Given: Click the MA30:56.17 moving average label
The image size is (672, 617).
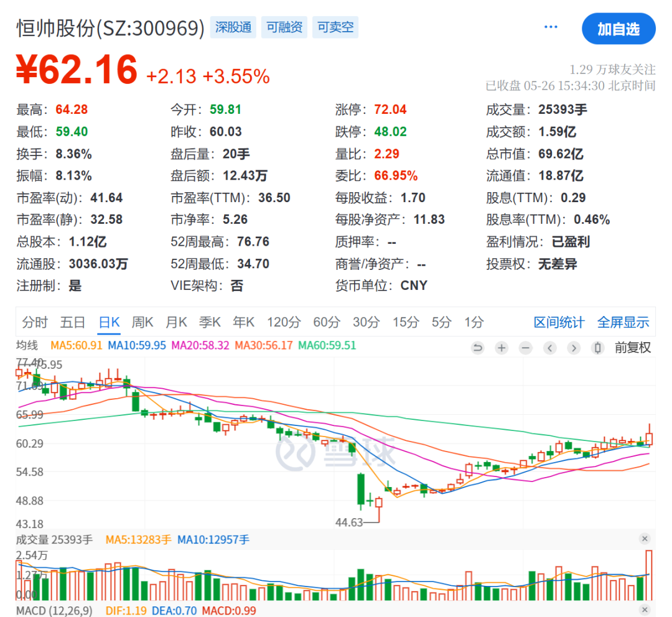Looking at the screenshot, I should (x=264, y=345).
